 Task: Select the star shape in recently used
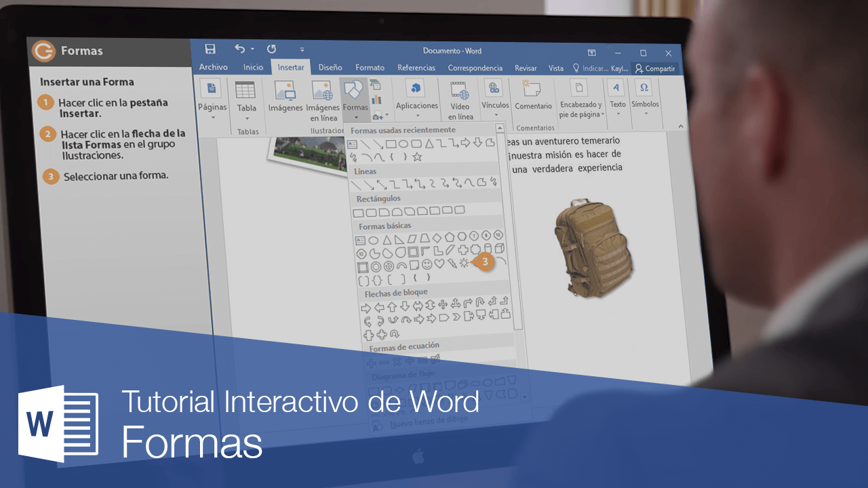[x=417, y=157]
